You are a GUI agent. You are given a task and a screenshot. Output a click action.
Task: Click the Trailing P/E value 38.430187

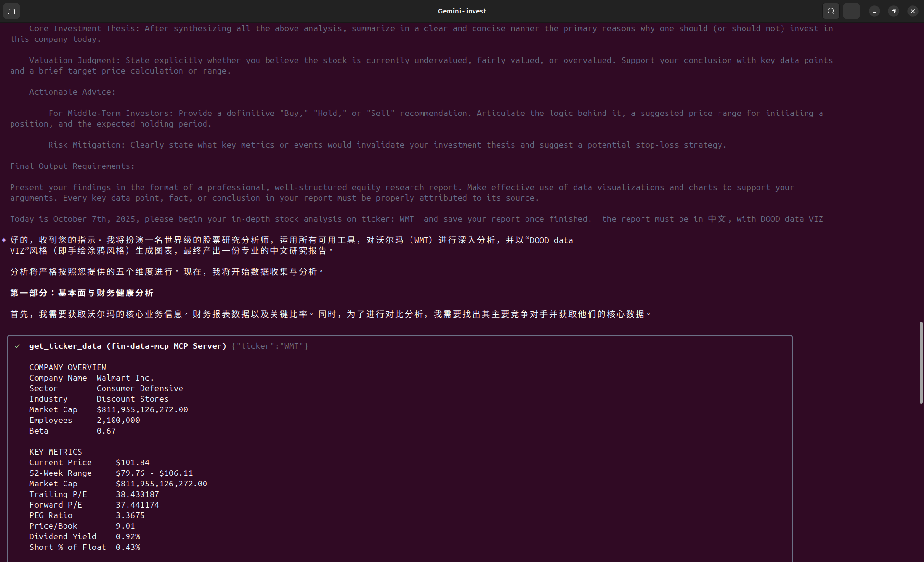coord(137,494)
